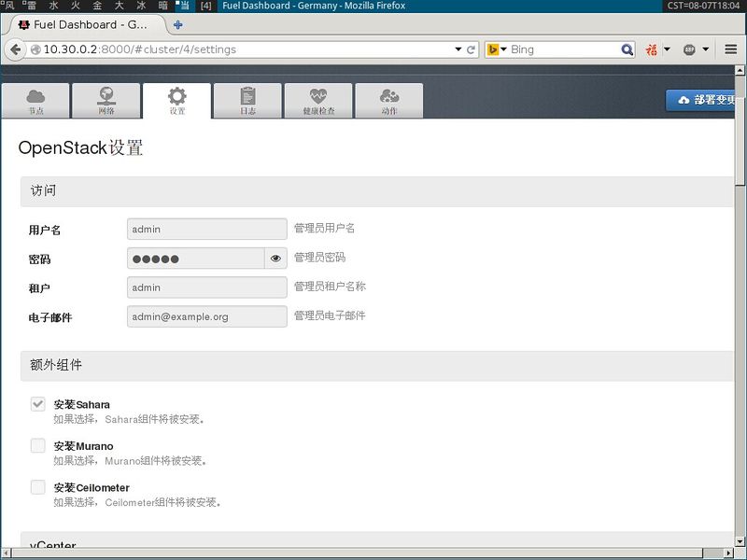The width and height of the screenshot is (747, 560).
Task: Reload the page with the refresh icon
Action: 472,49
